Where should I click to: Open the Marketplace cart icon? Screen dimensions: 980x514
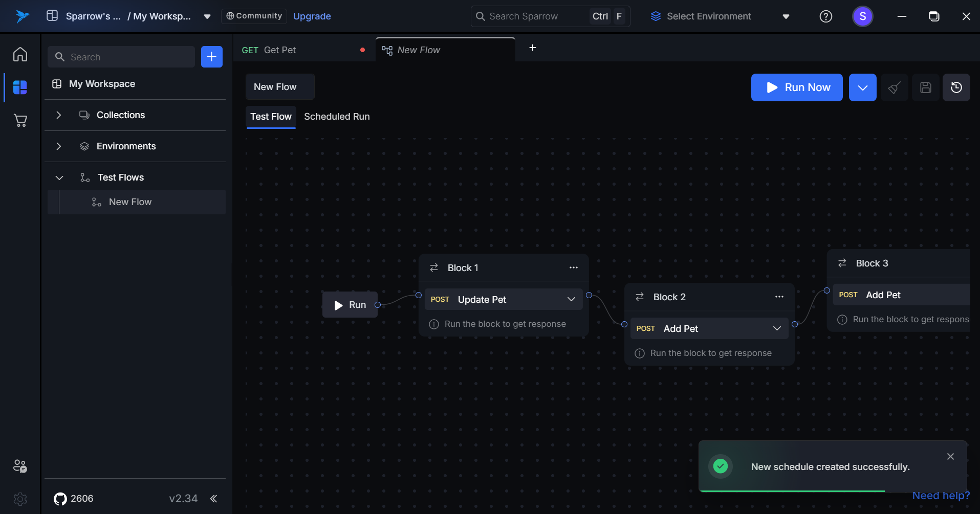click(x=20, y=121)
